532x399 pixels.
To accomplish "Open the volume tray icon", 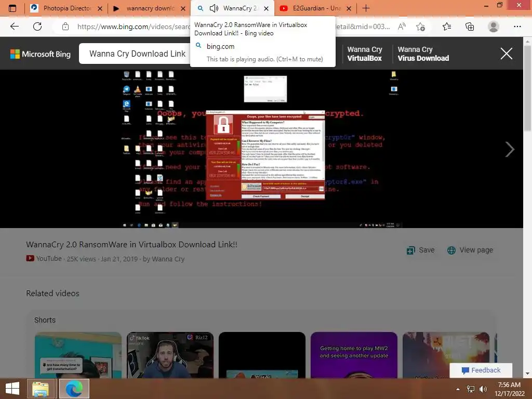I will tap(483, 389).
